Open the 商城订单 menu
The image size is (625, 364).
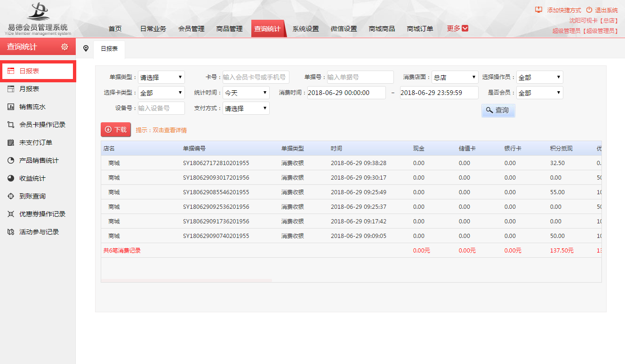pos(420,29)
